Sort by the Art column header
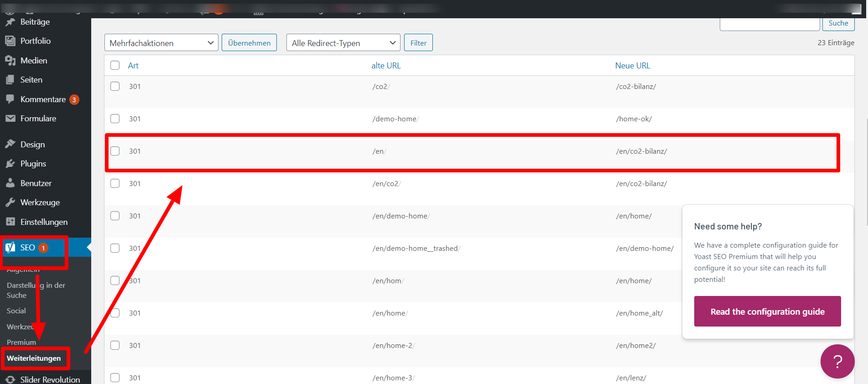The image size is (868, 384). point(133,66)
